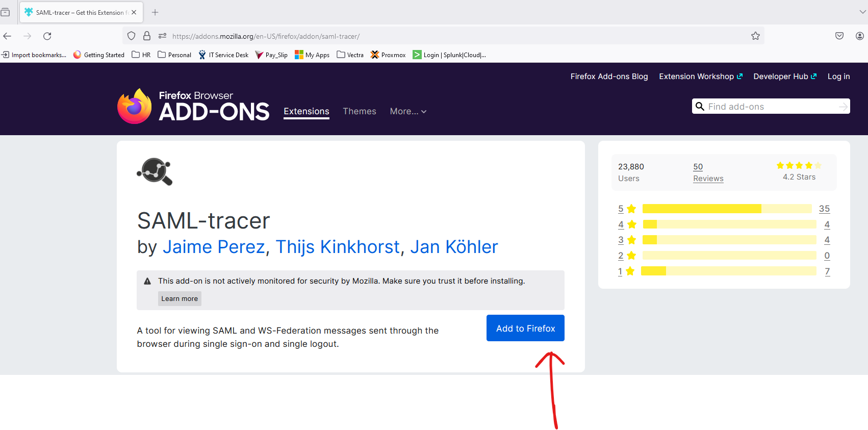Screen dimensions: 868x430
Task: Open the Pocket save icon
Action: tap(839, 36)
